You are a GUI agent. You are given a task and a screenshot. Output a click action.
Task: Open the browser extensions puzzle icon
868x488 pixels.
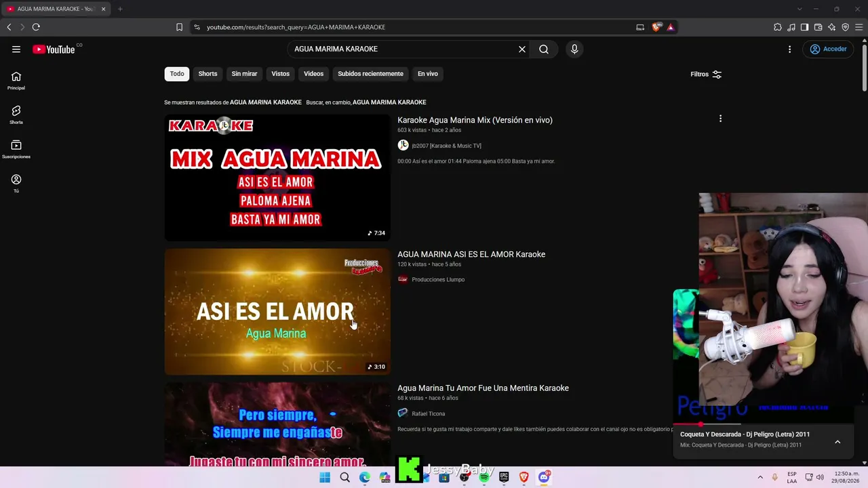coord(778,27)
